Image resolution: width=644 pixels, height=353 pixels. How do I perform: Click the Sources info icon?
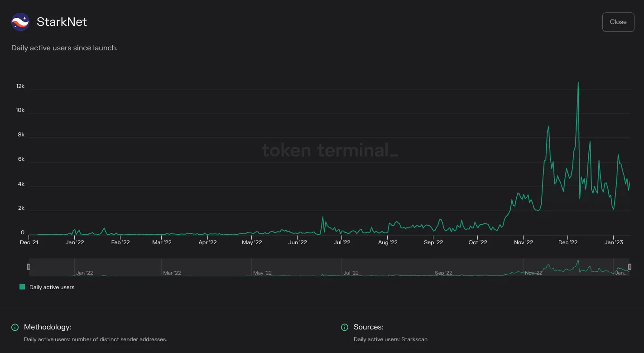pos(345,327)
